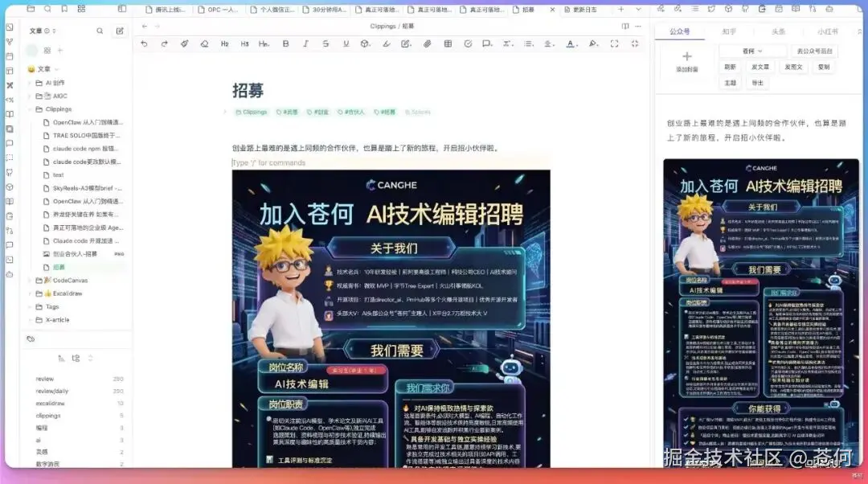Open the comment icon in the toolbar

(488, 45)
